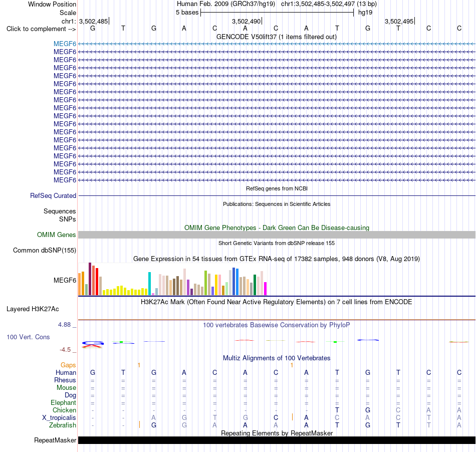Click the Human Feb. 2009 (GRCh37/hg19) title

(226, 4)
